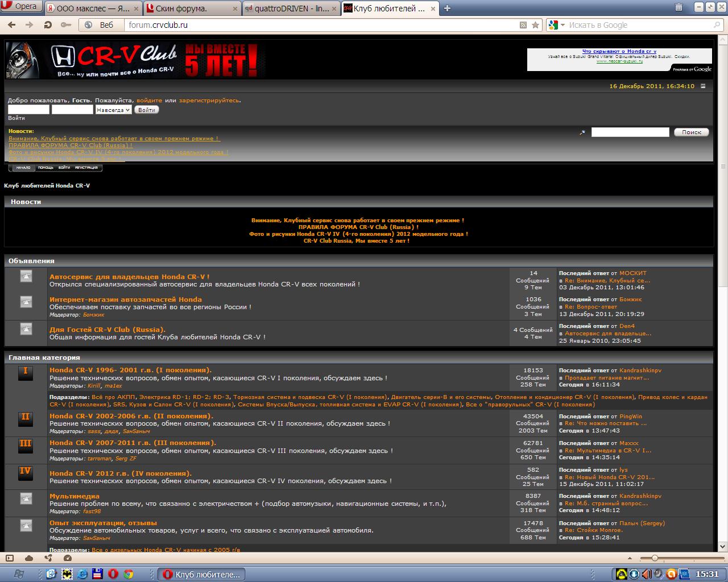The image size is (728, 582).
Task: Launch Google Chrome from the taskbar
Action: tap(129, 574)
